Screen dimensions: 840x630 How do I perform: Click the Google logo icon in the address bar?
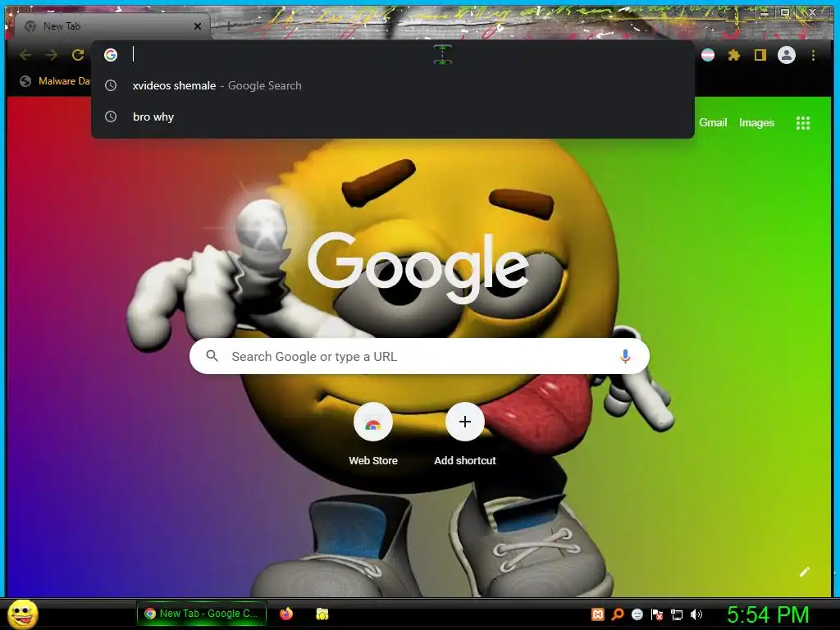[x=111, y=55]
